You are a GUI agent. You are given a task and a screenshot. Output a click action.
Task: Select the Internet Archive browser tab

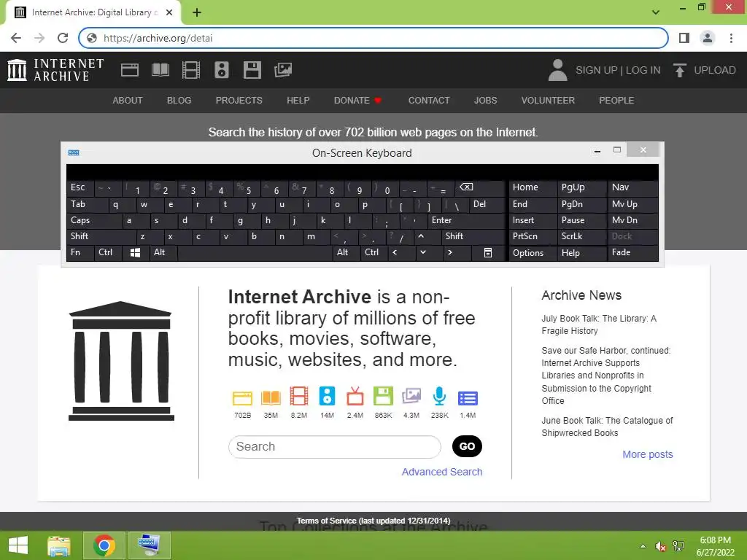[x=93, y=12]
